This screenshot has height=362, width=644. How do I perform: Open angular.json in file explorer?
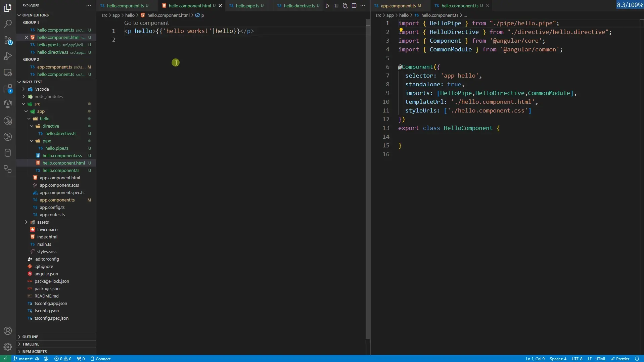(46, 274)
